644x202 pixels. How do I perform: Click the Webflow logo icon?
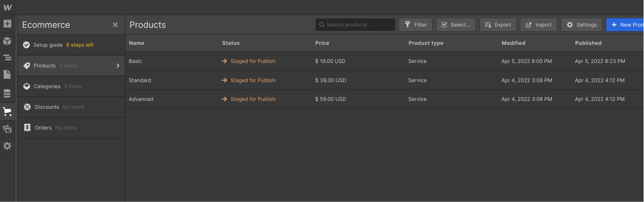point(7,7)
